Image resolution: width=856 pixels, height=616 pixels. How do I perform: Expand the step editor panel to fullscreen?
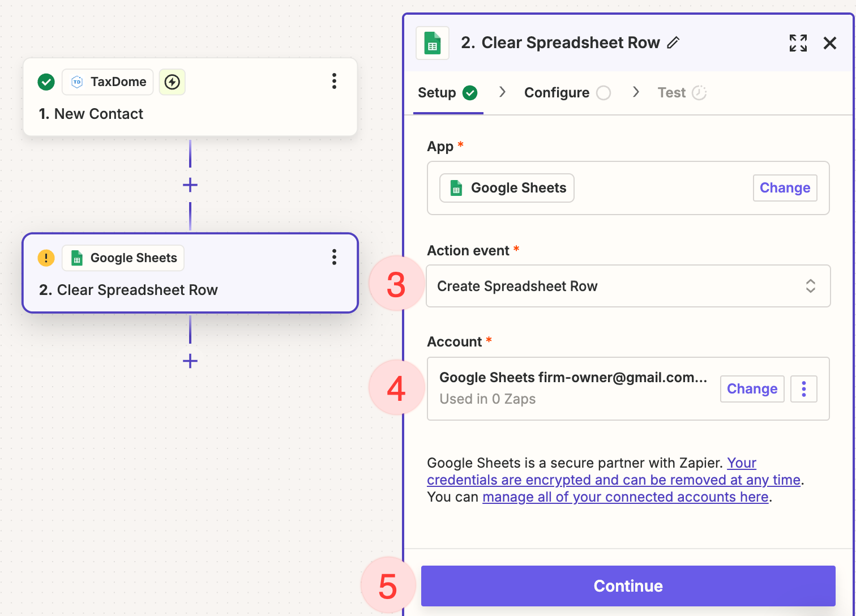click(x=798, y=43)
